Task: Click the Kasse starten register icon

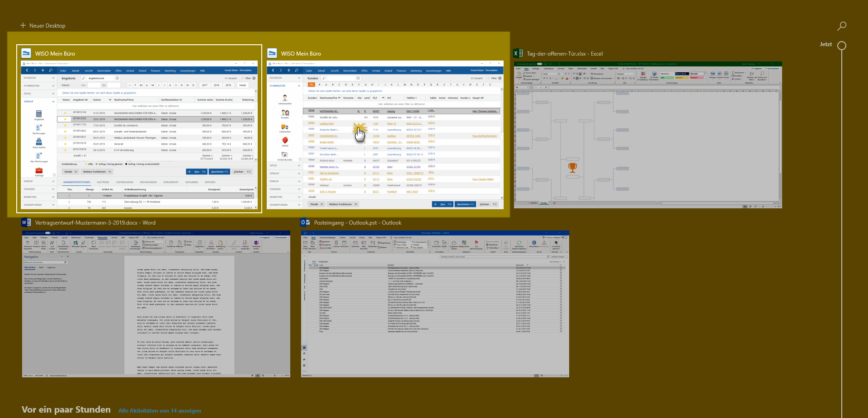Action: 39,142
